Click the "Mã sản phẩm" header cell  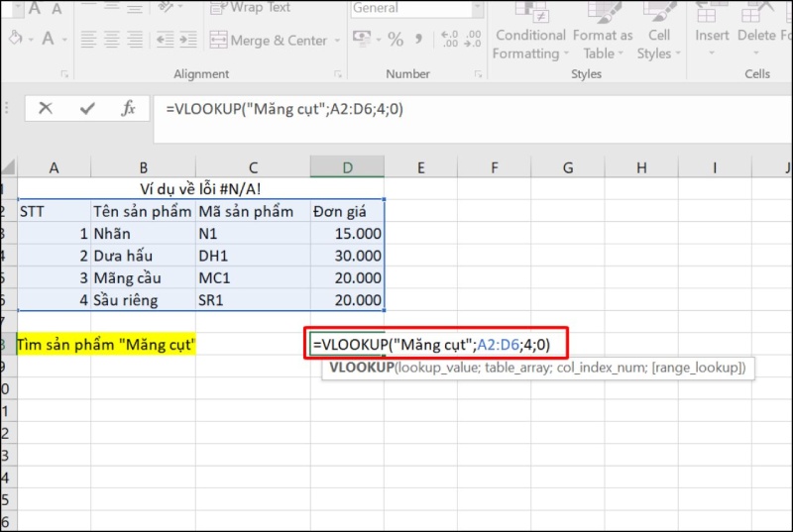pyautogui.click(x=253, y=211)
